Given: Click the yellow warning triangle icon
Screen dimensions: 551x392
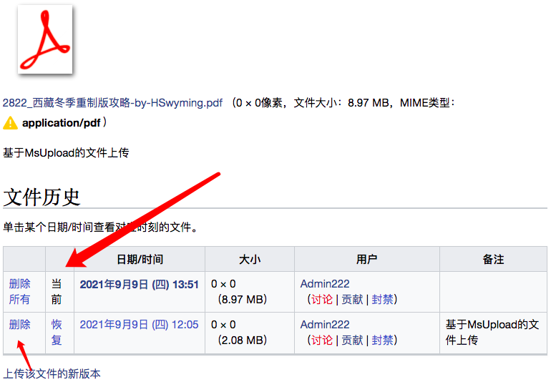Looking at the screenshot, I should pos(10,123).
